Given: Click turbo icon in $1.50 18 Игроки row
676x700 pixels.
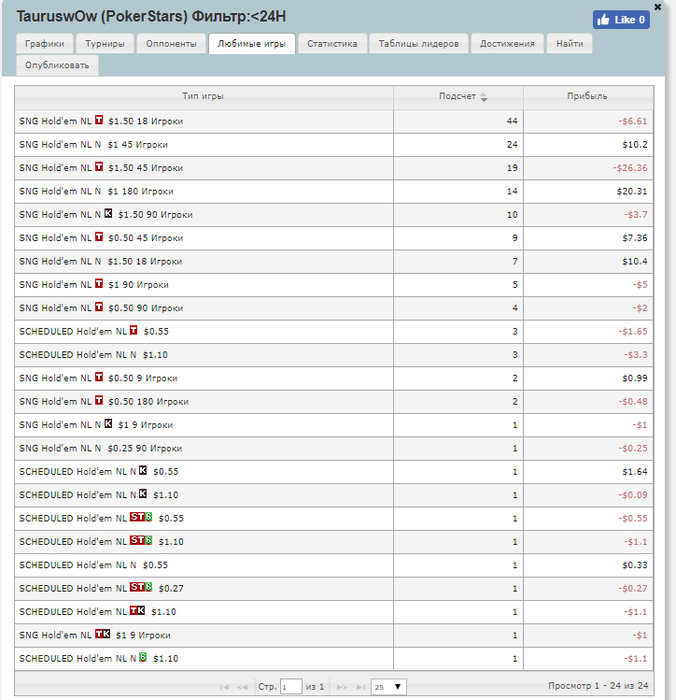Looking at the screenshot, I should [x=99, y=120].
